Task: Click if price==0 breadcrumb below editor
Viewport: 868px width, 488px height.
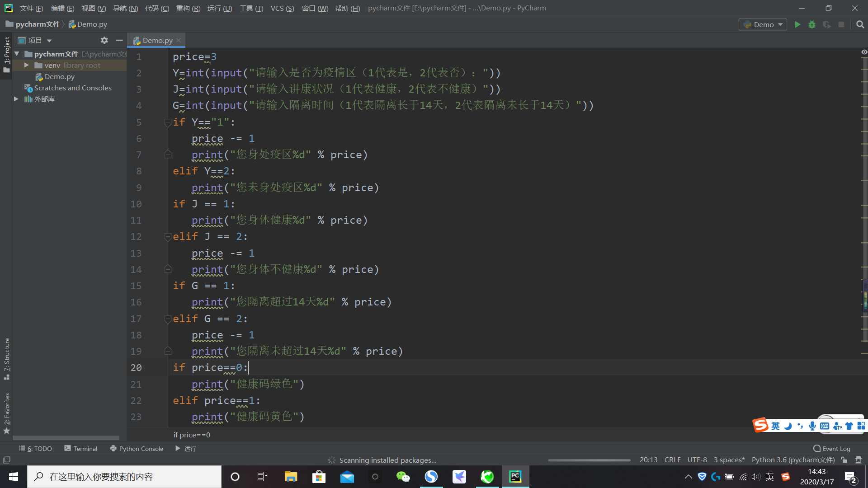Action: tap(192, 435)
